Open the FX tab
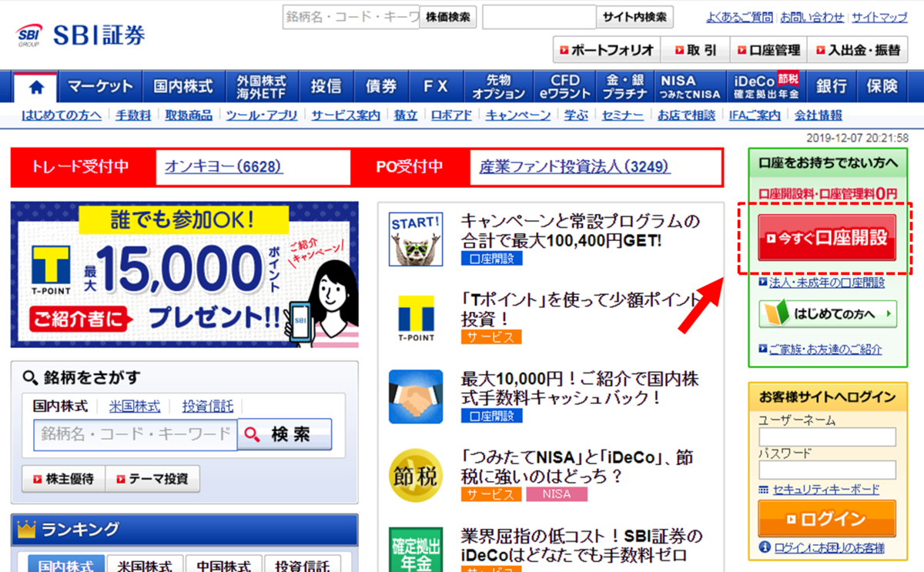 coord(436,87)
